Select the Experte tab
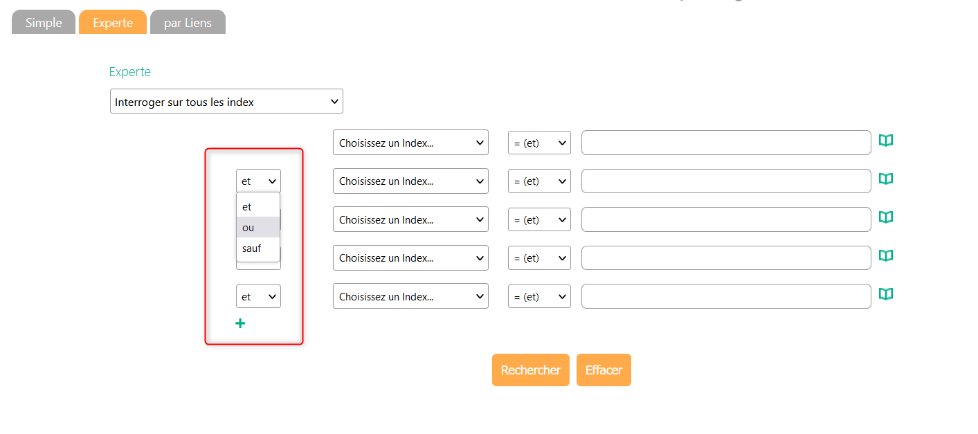Image resolution: width=978 pixels, height=434 pixels. [112, 22]
